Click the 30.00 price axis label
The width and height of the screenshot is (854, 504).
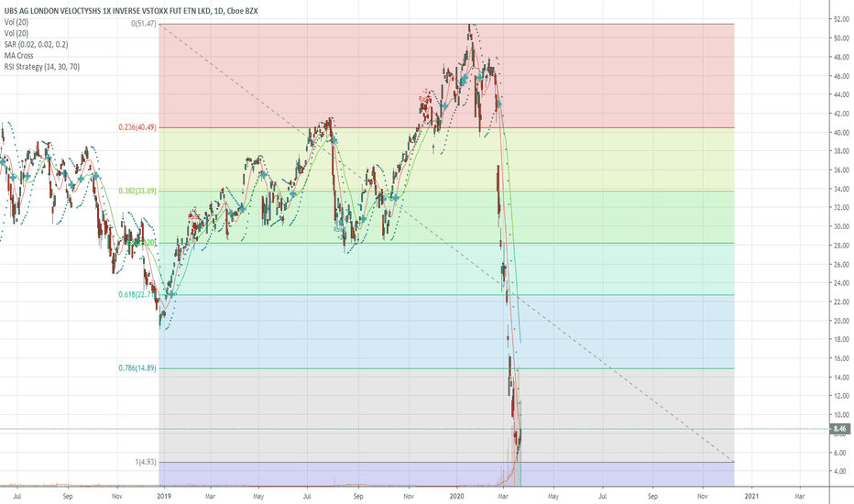click(x=841, y=226)
